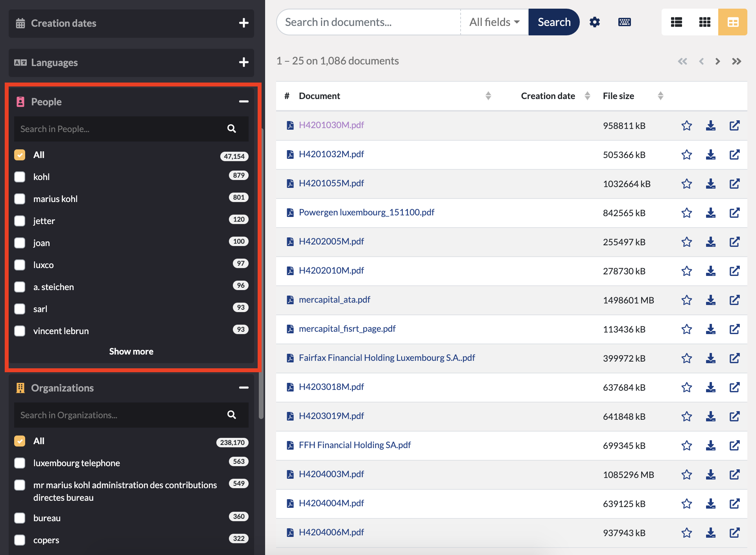Show more people filters
Viewport: 756px width, 555px height.
[x=131, y=351]
